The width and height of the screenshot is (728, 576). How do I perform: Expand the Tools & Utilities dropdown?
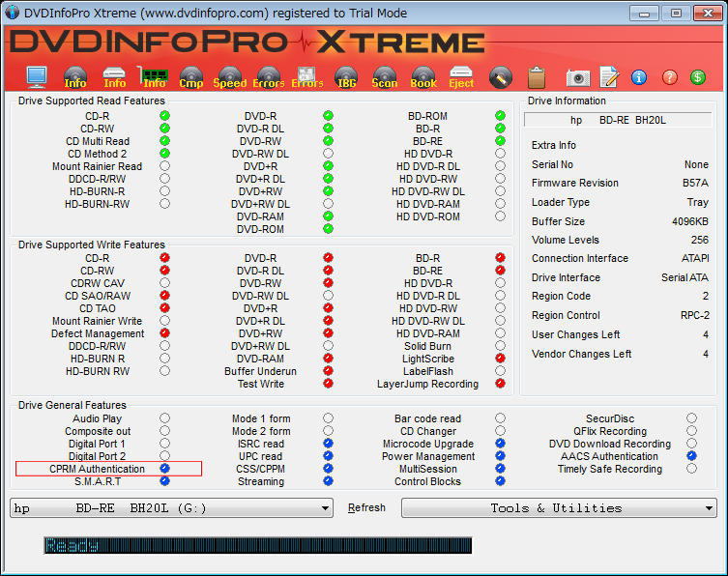[559, 508]
